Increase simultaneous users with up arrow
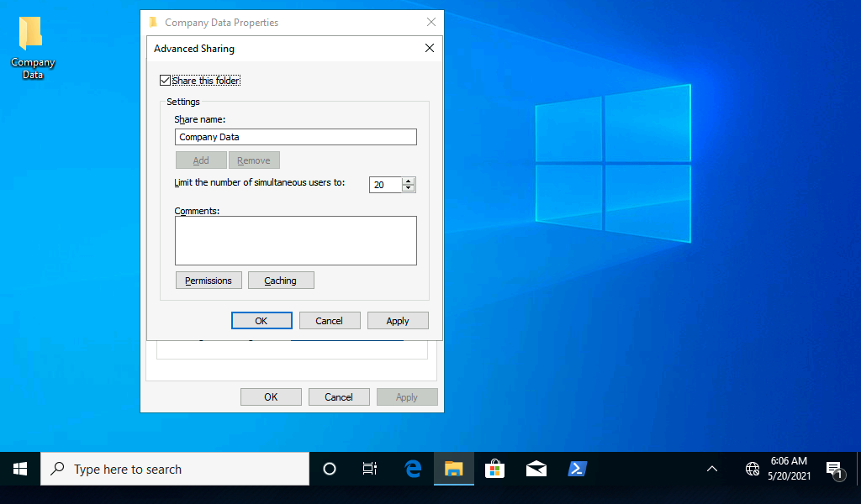The image size is (861, 504). click(x=408, y=181)
